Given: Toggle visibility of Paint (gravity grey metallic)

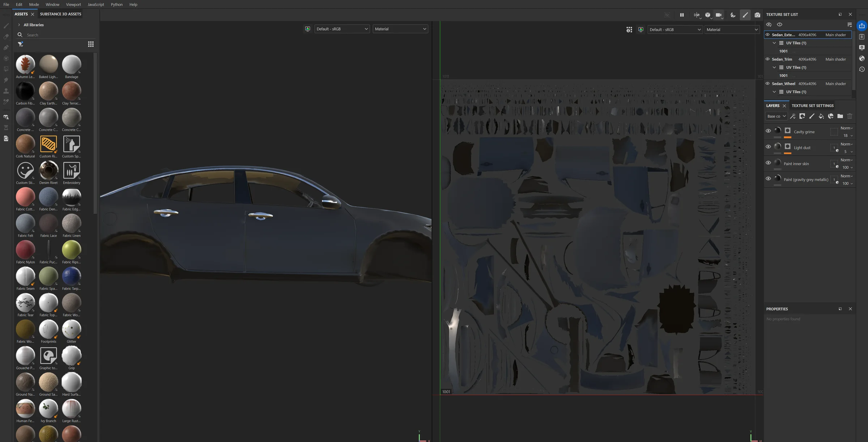Looking at the screenshot, I should pyautogui.click(x=768, y=178).
